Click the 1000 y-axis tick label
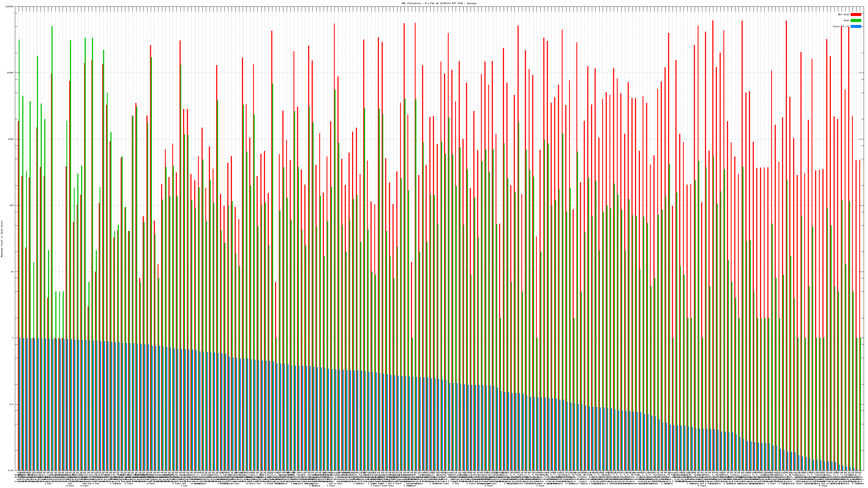Image resolution: width=868 pixels, height=488 pixels. [x=11, y=139]
